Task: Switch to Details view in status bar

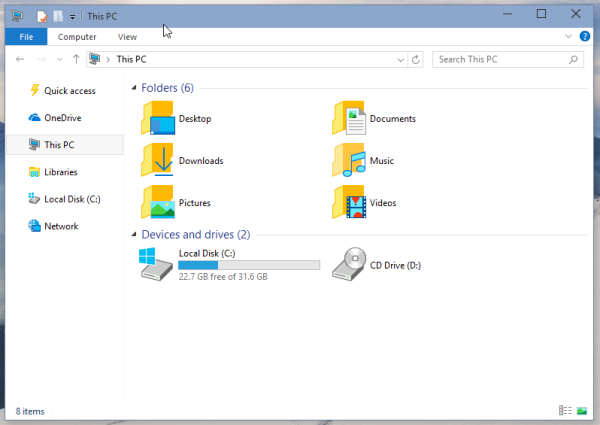Action: coord(565,411)
